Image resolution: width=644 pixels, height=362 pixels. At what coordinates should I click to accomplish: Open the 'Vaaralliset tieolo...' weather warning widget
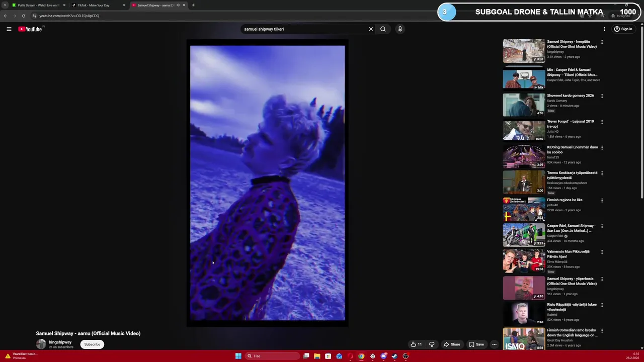click(x=21, y=356)
